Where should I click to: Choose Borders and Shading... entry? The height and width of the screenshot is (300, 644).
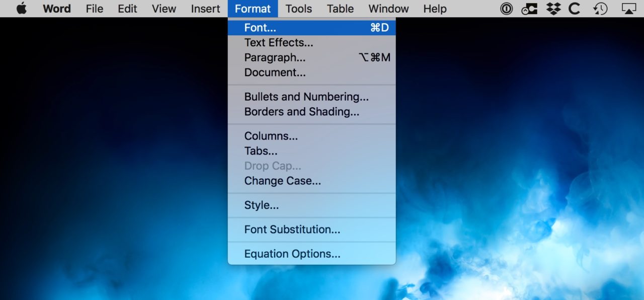[312, 112]
